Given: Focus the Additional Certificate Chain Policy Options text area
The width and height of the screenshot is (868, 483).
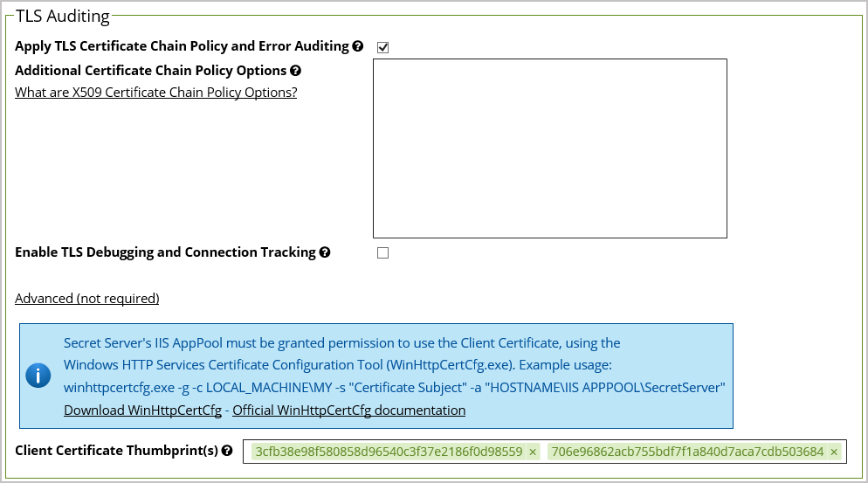Looking at the screenshot, I should click(549, 148).
